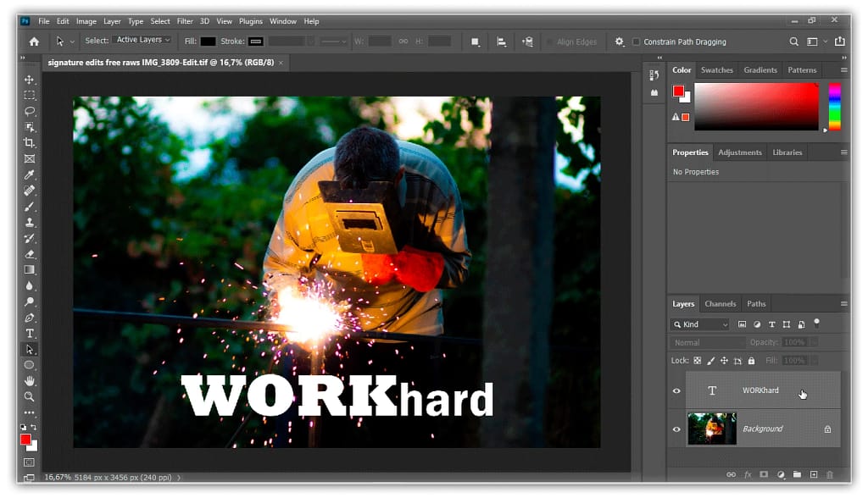Select the Eraser tool
The image size is (868, 498).
click(30, 255)
